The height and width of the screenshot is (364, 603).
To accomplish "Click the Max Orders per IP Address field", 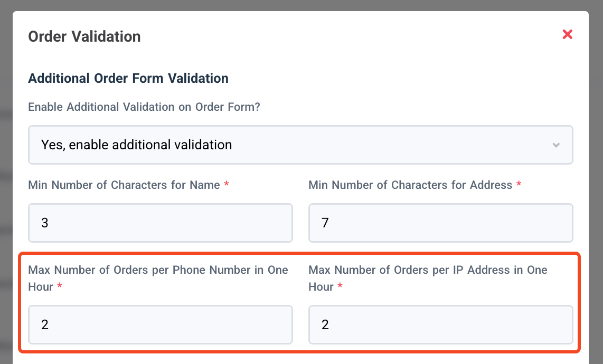I will pyautogui.click(x=440, y=324).
